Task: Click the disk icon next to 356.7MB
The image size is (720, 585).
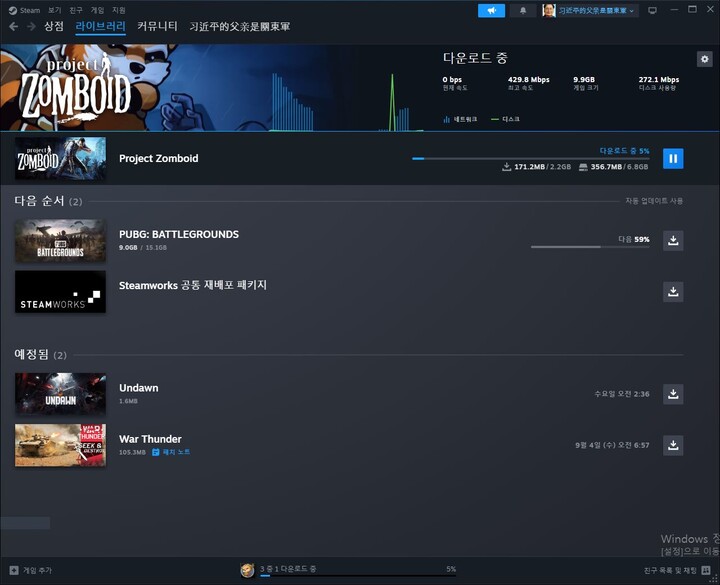Action: 583,167
